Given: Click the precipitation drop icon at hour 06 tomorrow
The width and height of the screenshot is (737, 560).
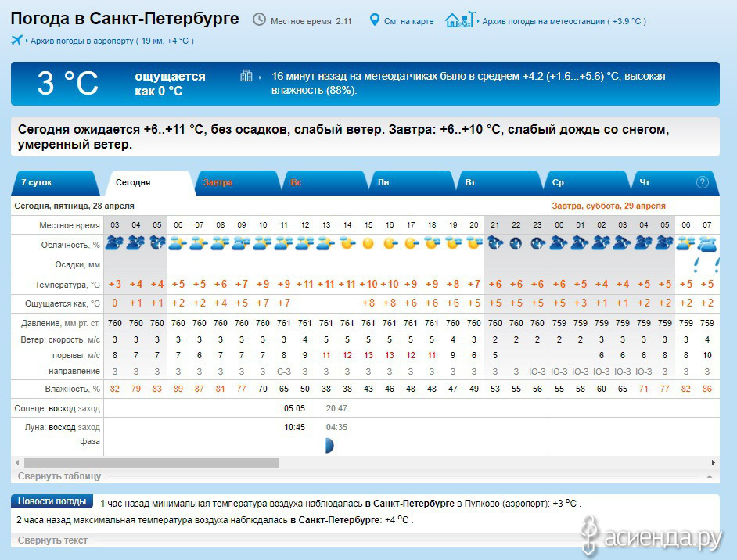Looking at the screenshot, I should click(696, 265).
